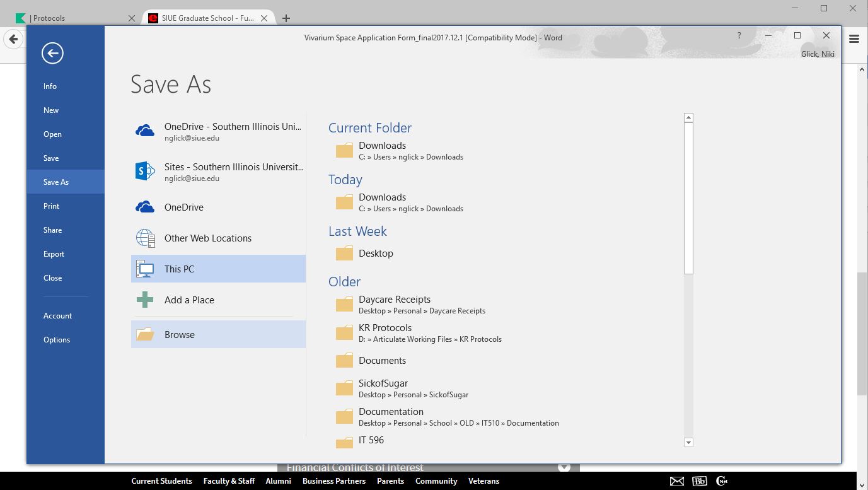Switch to the Protocols browser tab
This screenshot has height=490, width=868.
[69, 18]
